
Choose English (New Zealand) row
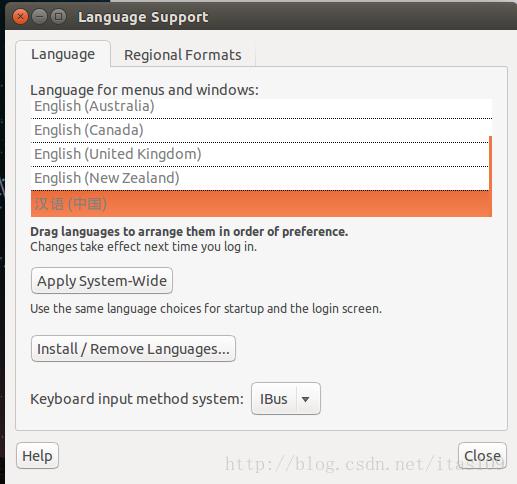(x=261, y=178)
